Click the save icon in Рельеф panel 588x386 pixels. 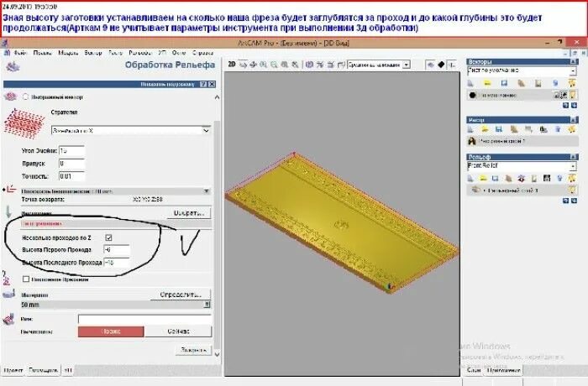[x=496, y=179]
